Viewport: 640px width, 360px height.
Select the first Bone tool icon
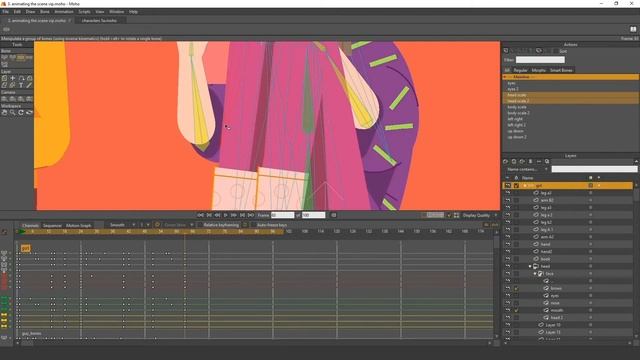4,58
